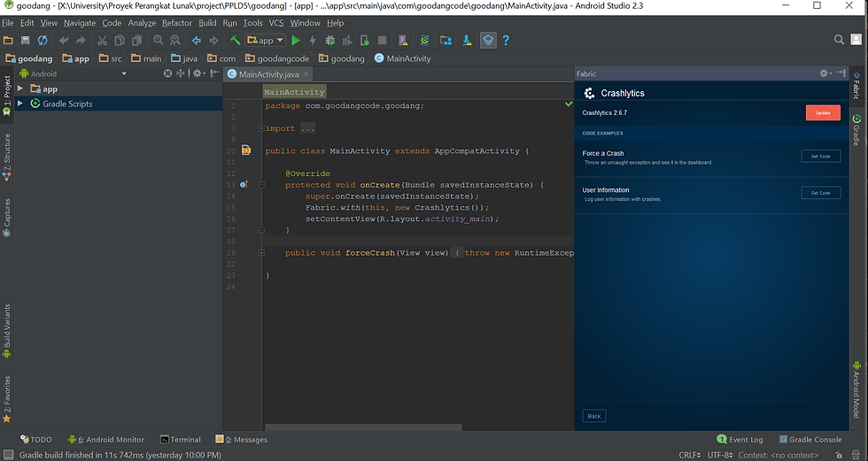This screenshot has height=461, width=868.
Task: Click the orange Update button for Crashlytics
Action: (823, 112)
